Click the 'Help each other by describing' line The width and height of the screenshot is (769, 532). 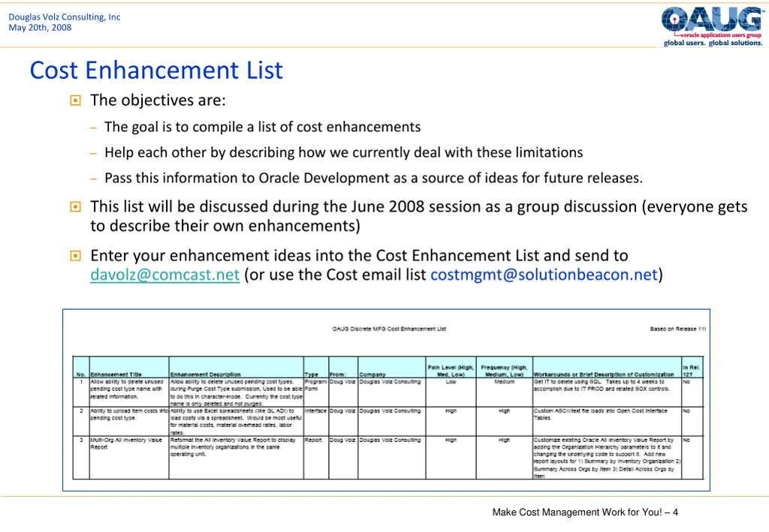pyautogui.click(x=343, y=152)
